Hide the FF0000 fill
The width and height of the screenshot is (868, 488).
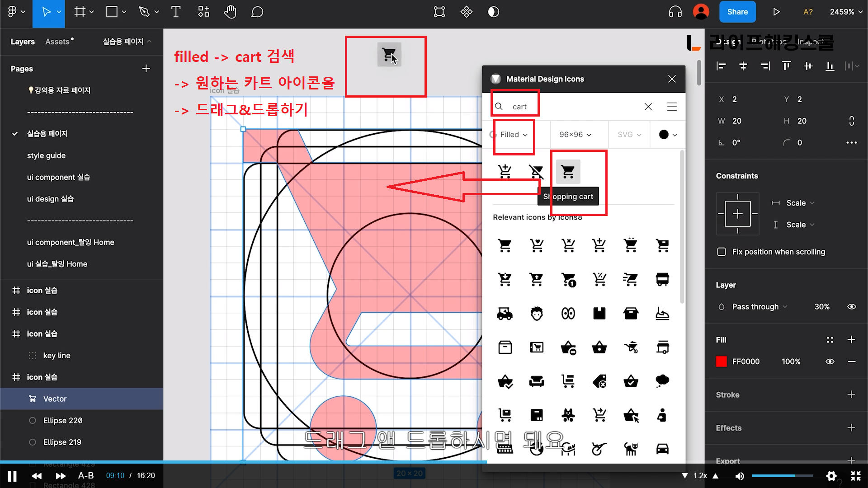click(830, 361)
